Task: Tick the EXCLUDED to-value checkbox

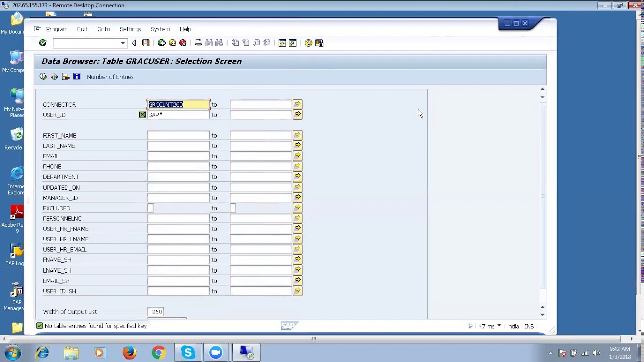Action: 233,208
